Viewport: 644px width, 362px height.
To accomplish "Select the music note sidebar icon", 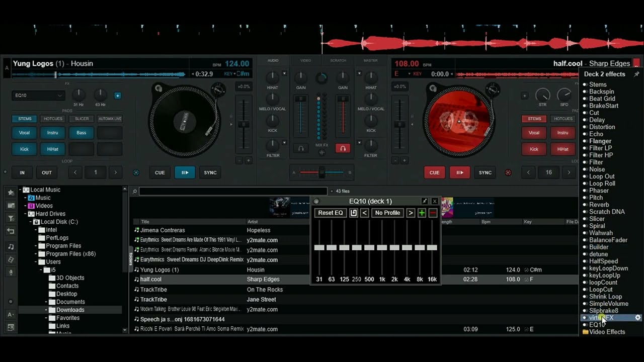I will [11, 247].
